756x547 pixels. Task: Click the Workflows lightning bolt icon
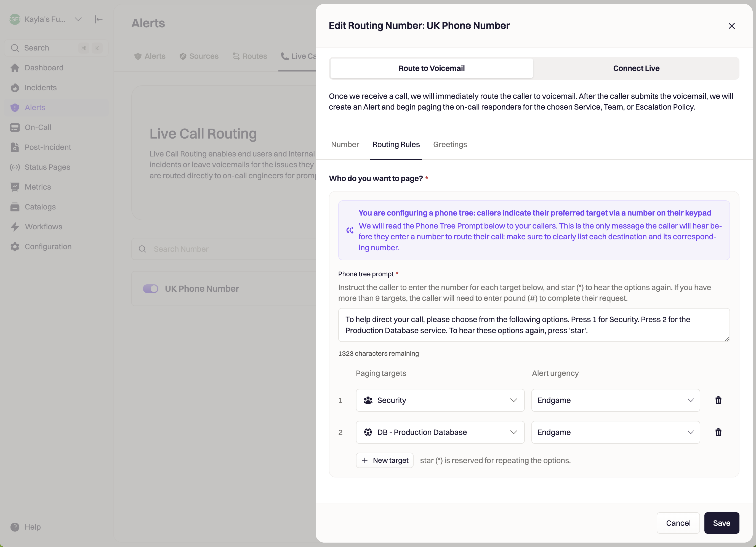(15, 227)
